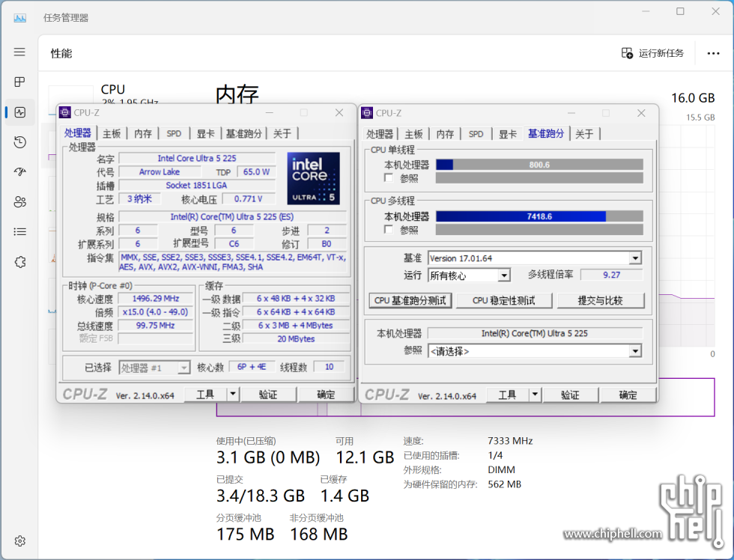The width and height of the screenshot is (734, 560).
Task: Maximize the Task Manager window
Action: tap(680, 11)
